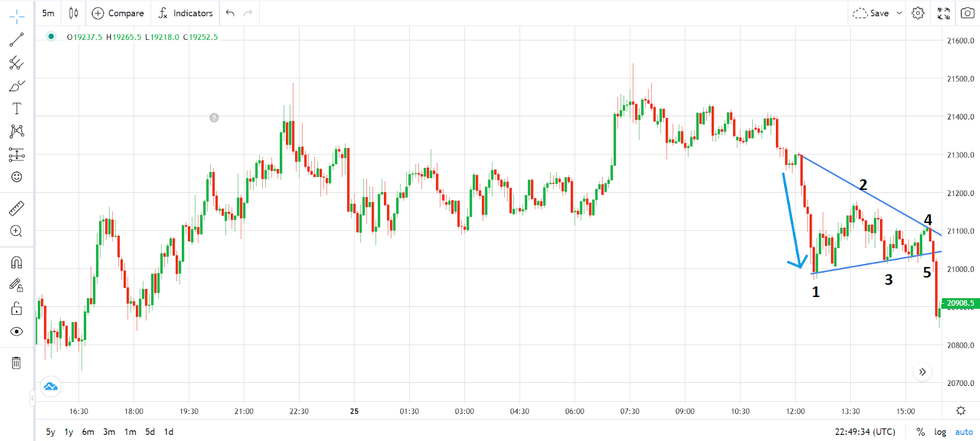980x441 pixels.
Task: Open the Indicators menu
Action: pyautogui.click(x=186, y=13)
